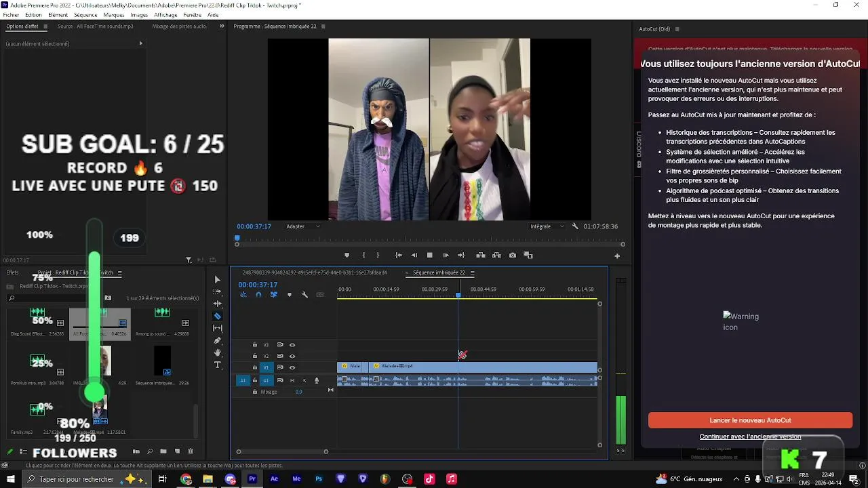Viewport: 868px width, 488px height.
Task: Step back one frame
Action: tap(414, 256)
